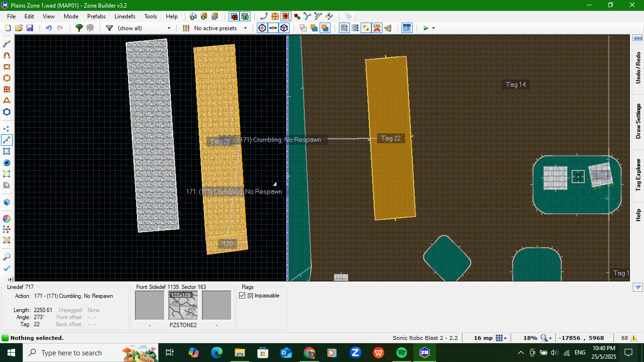Open the Mode menu
The width and height of the screenshot is (644, 362).
(71, 16)
